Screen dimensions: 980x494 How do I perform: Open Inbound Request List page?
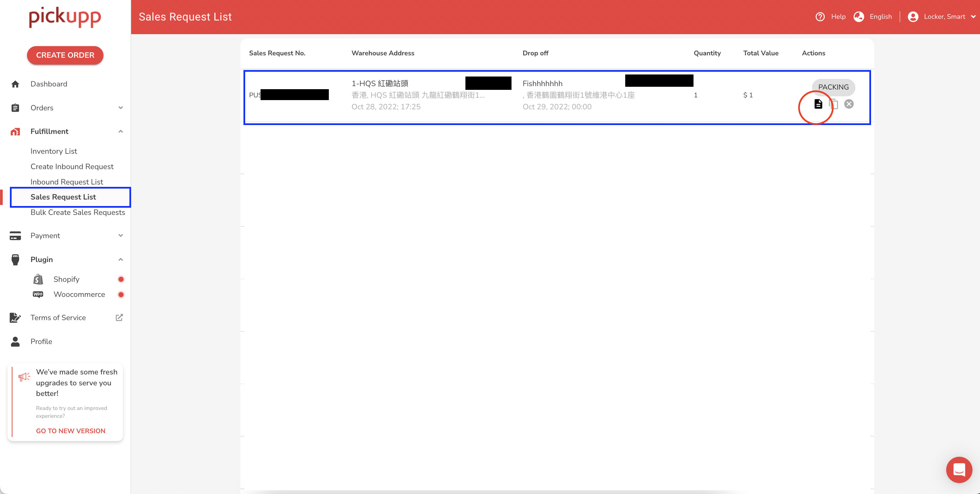point(67,182)
